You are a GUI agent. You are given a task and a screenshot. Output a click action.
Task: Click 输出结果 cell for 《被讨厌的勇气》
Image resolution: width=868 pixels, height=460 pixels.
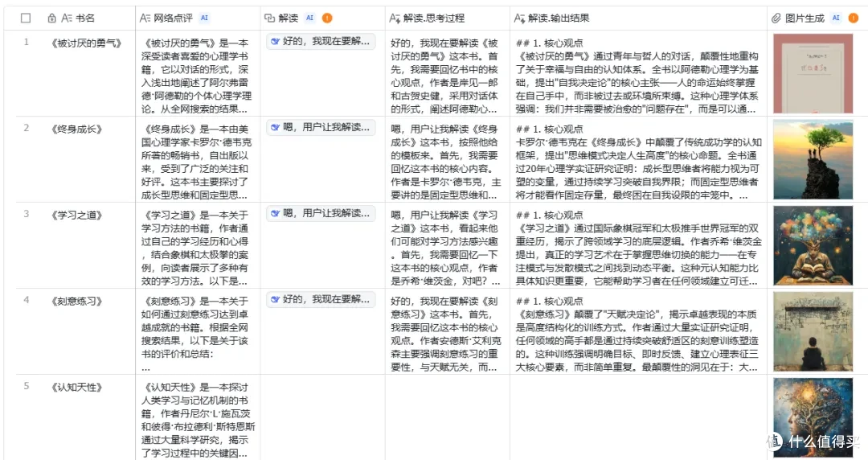point(638,73)
